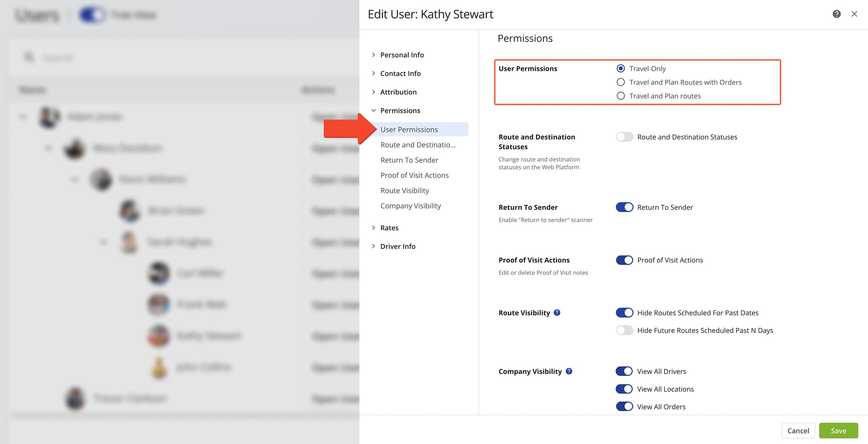This screenshot has width=868, height=444.
Task: Expand the Personal Info section
Action: (402, 55)
